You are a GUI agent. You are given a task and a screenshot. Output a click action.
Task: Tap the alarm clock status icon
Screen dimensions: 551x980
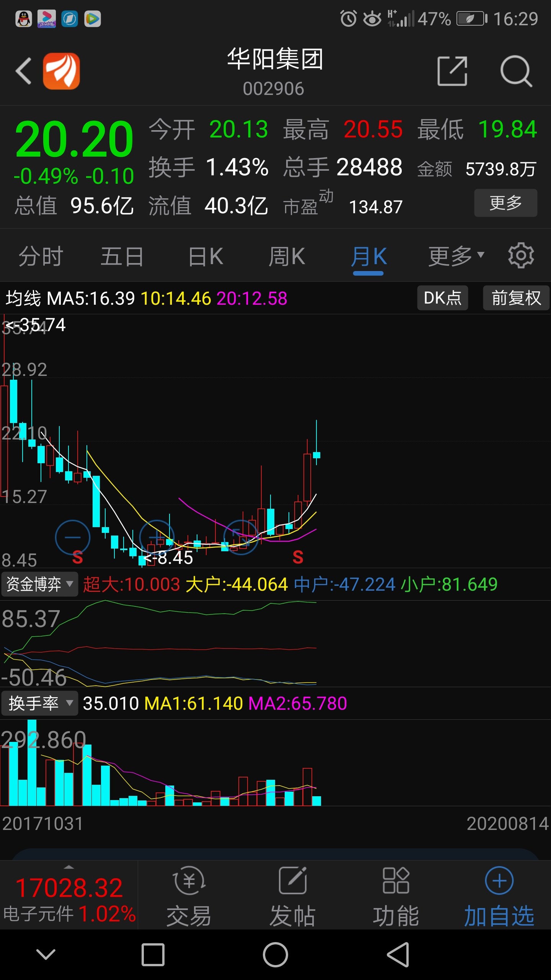coord(348,19)
